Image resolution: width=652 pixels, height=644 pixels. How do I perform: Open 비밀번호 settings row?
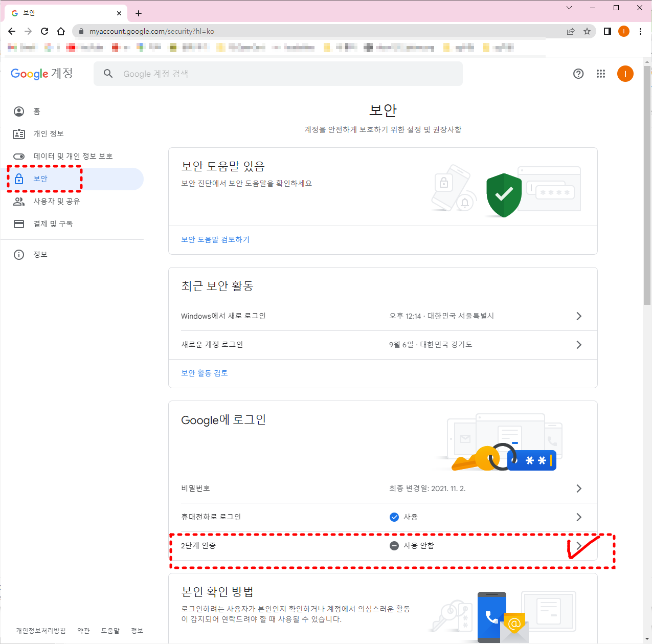pos(383,488)
